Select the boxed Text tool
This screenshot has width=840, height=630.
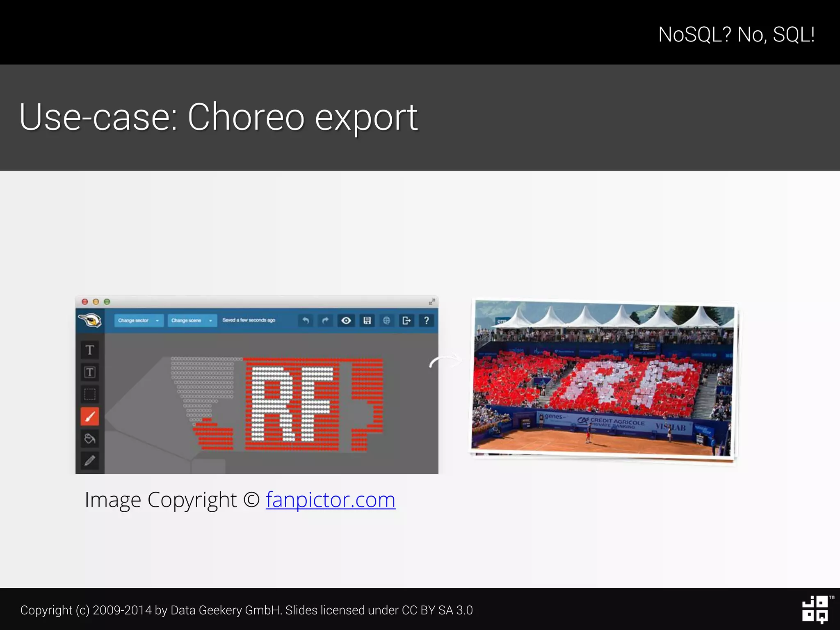[x=90, y=372]
